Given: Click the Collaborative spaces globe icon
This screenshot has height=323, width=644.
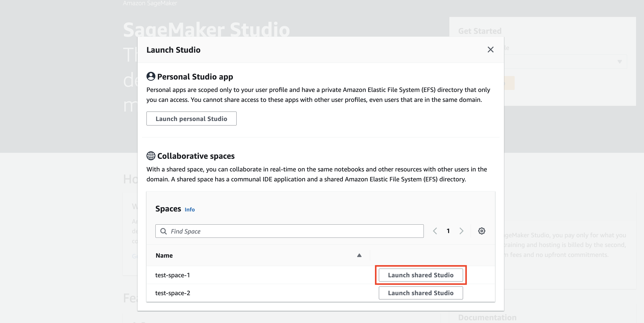Looking at the screenshot, I should click(151, 156).
